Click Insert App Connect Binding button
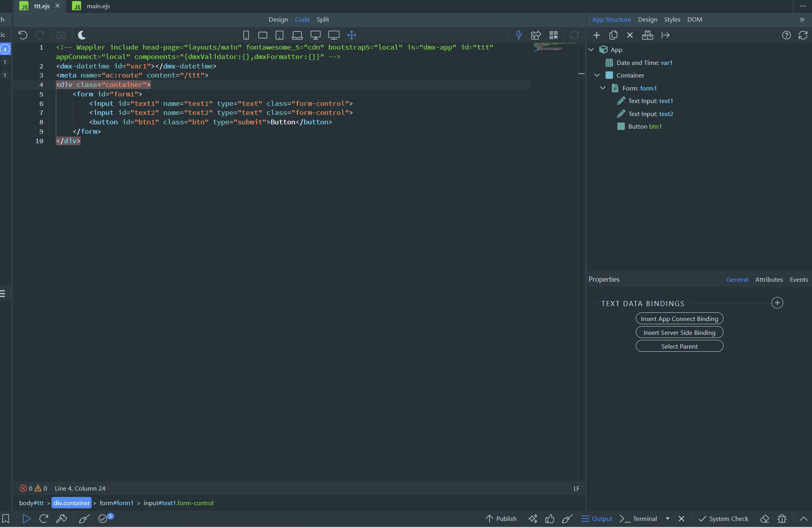This screenshot has width=812, height=528. pyautogui.click(x=679, y=319)
